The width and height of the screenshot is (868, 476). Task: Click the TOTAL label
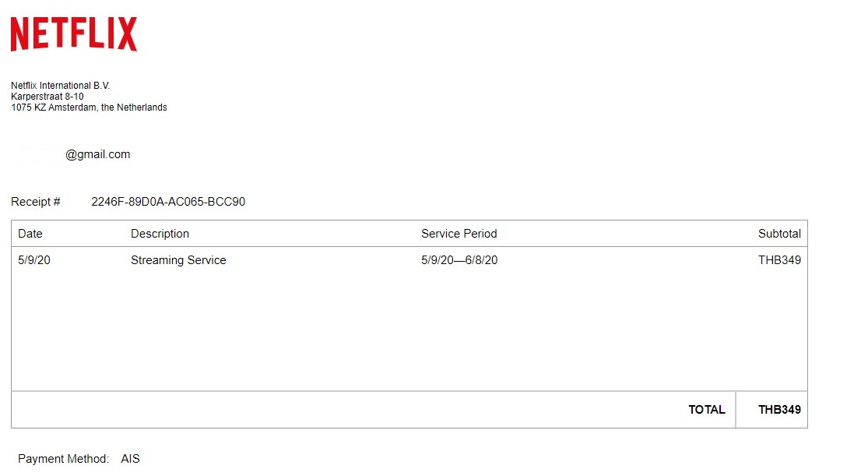point(706,410)
